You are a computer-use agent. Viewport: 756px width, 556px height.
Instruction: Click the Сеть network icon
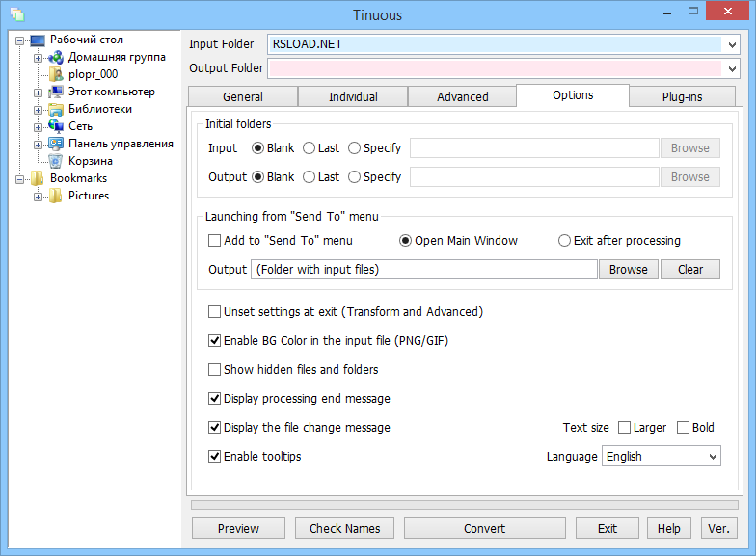pos(56,126)
